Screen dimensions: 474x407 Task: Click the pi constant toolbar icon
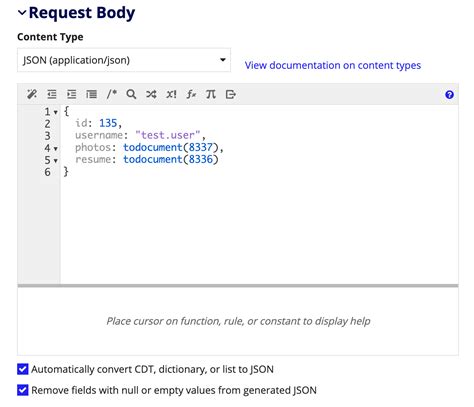click(x=211, y=94)
